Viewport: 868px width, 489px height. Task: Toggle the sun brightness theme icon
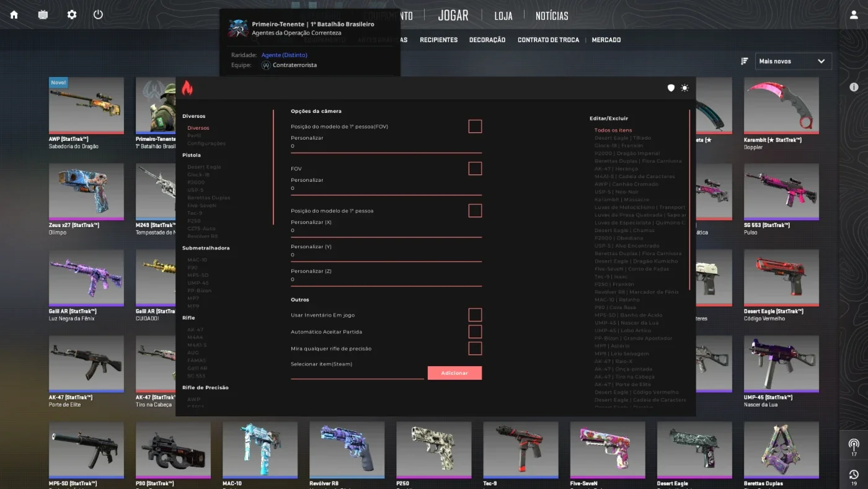pyautogui.click(x=684, y=88)
